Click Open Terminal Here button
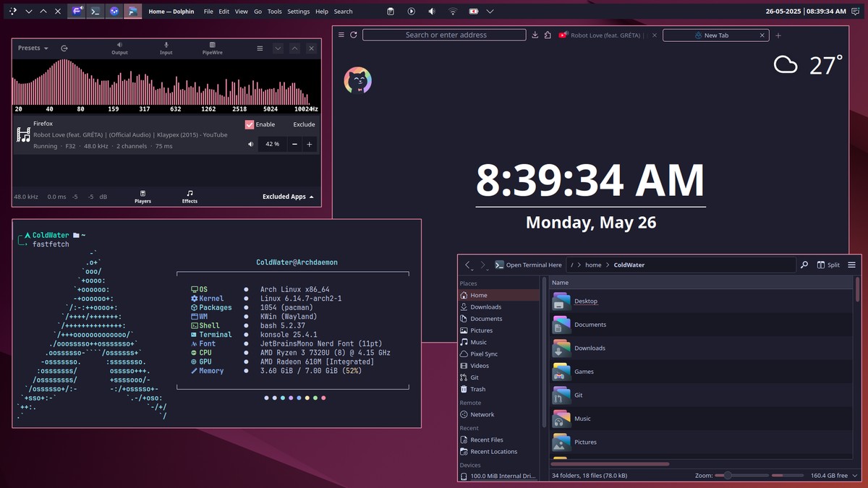The image size is (868, 488). [x=528, y=265]
